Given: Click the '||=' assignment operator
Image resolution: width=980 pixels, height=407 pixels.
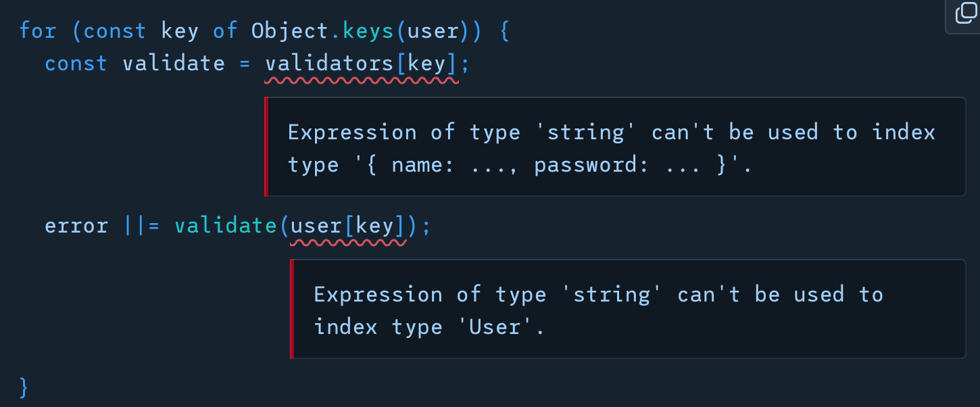Looking at the screenshot, I should pyautogui.click(x=141, y=225).
